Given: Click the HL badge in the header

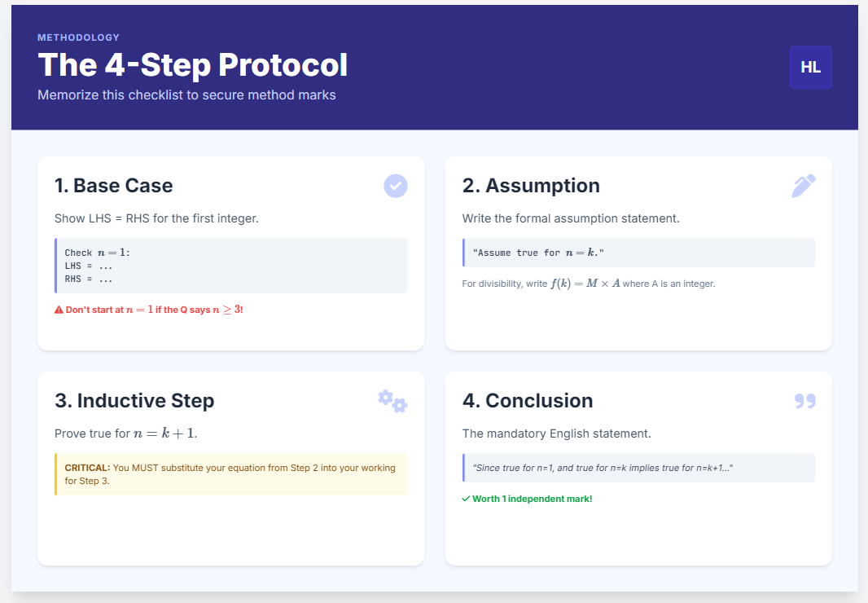Looking at the screenshot, I should pyautogui.click(x=810, y=68).
